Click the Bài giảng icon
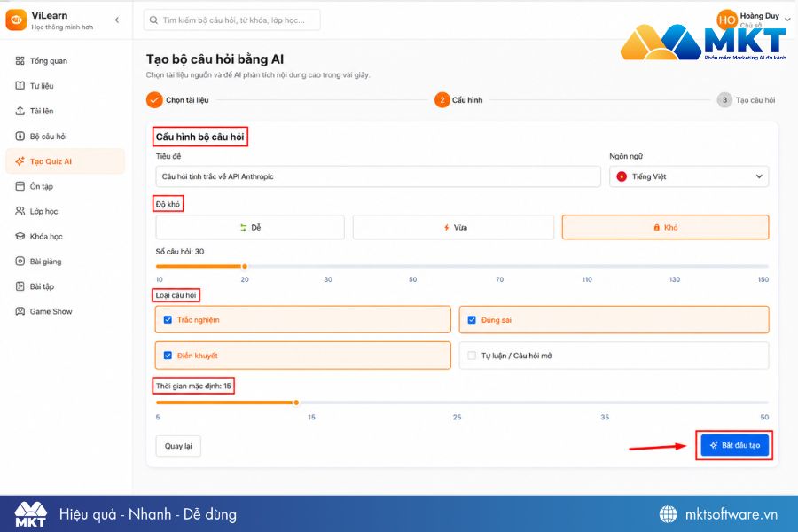Image resolution: width=798 pixels, height=532 pixels. coord(20,262)
